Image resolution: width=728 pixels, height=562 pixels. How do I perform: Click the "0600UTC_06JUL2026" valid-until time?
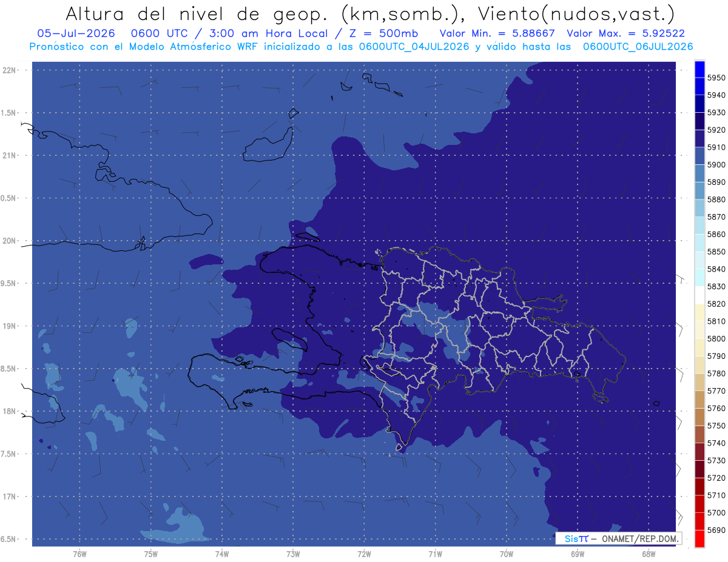638,46
